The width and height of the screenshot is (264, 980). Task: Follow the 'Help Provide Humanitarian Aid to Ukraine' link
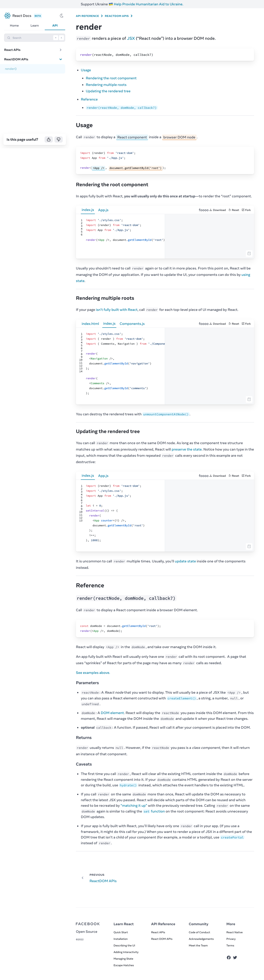(148, 4)
